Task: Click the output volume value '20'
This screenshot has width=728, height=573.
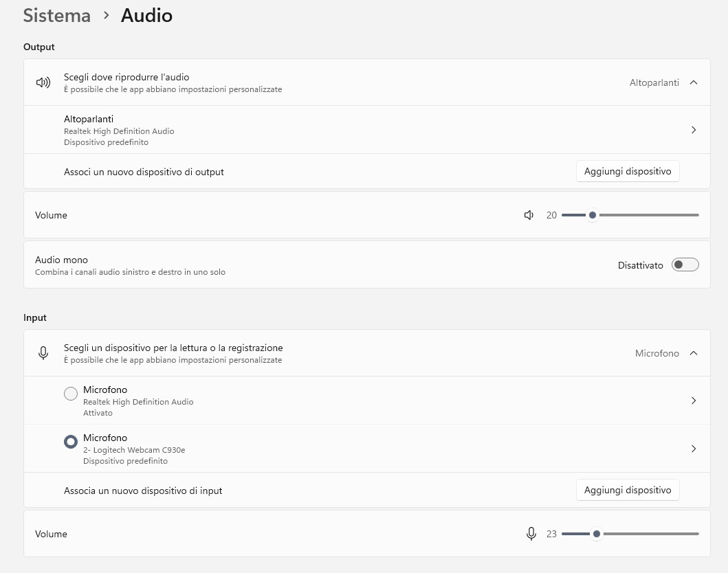Action: pyautogui.click(x=551, y=215)
